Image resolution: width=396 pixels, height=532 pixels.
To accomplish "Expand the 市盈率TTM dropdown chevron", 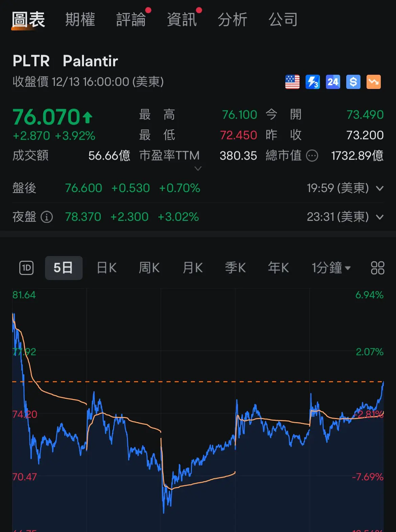I will 198,168.
